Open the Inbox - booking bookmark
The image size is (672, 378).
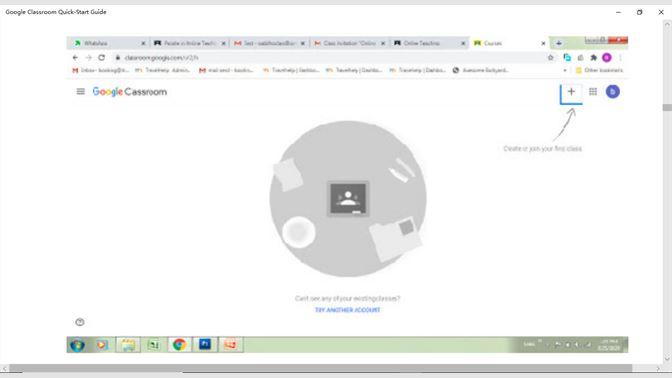(100, 70)
